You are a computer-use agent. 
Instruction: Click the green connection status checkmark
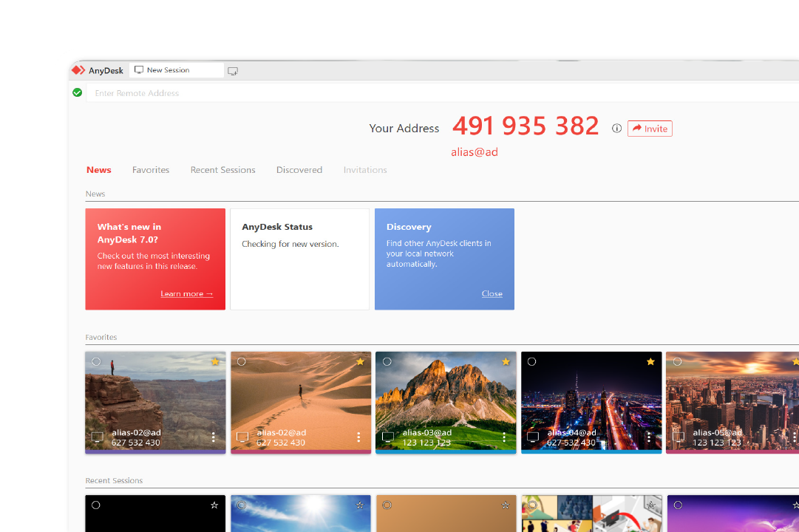click(78, 93)
